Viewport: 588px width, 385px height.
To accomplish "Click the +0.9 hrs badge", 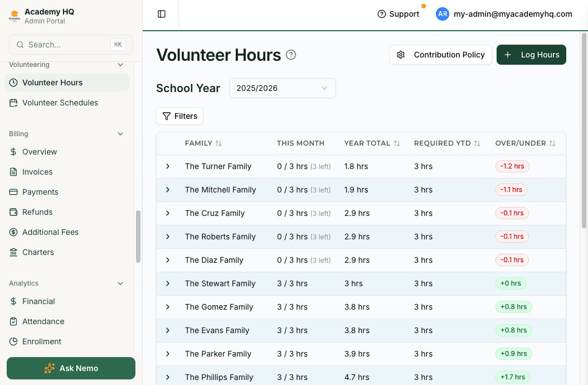I will click(x=513, y=354).
